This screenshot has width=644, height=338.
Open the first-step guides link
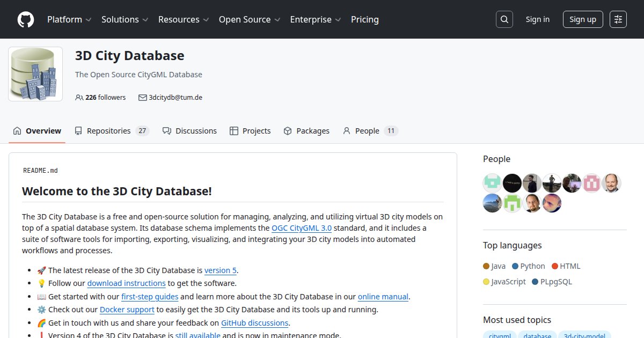tap(150, 297)
